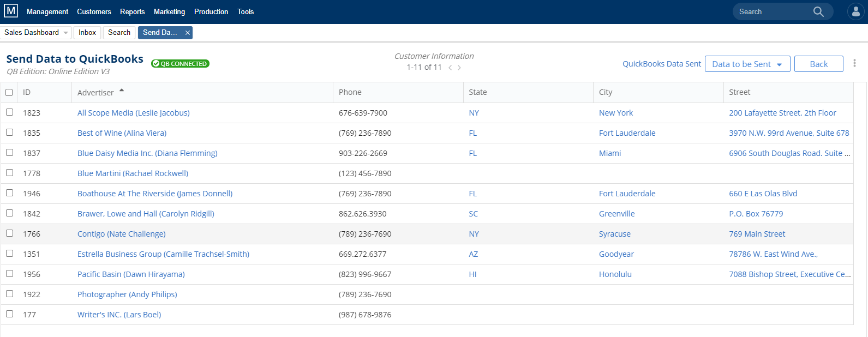Screen dimensions: 868x337
Task: Open the user profile avatar
Action: coord(856,11)
